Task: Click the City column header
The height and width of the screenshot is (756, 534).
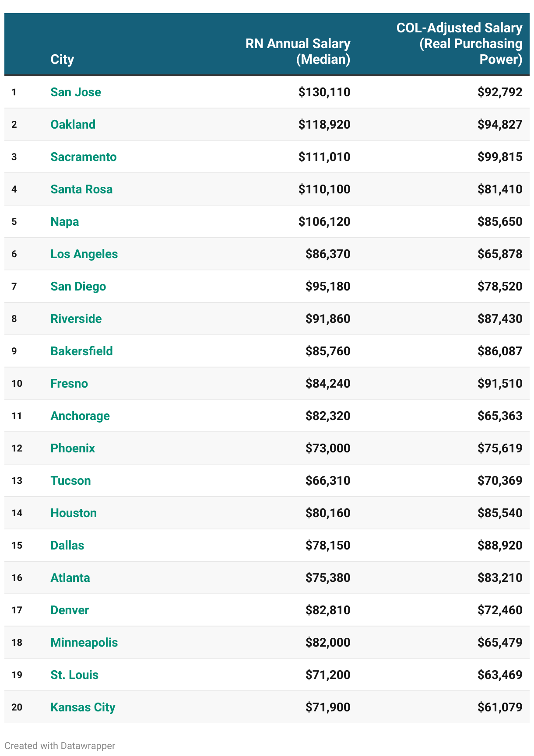Action: point(62,59)
